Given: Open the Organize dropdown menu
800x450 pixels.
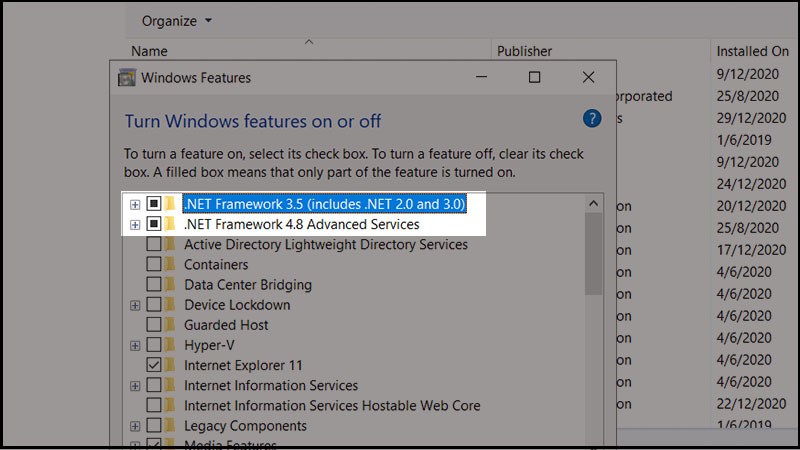Looking at the screenshot, I should click(x=177, y=21).
